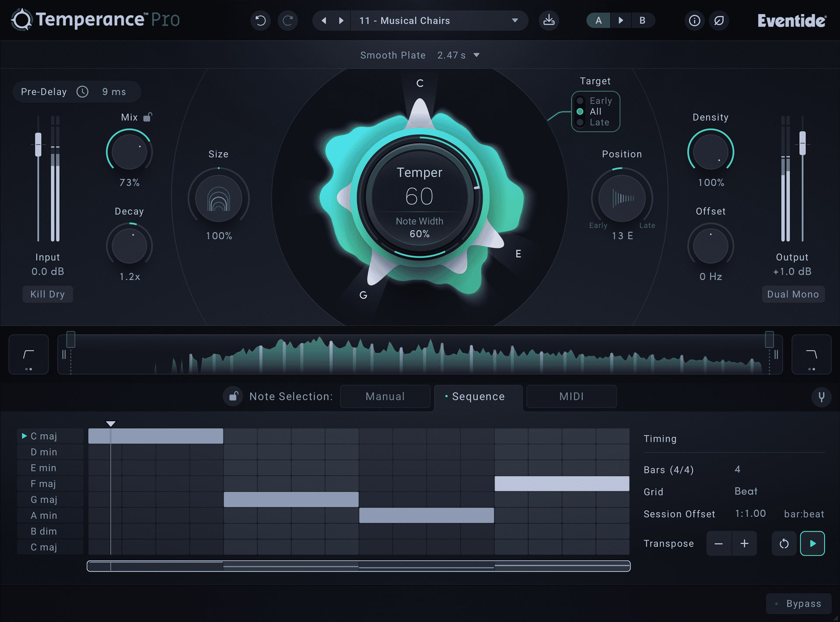Click the low-cut filter icon
840x622 pixels.
pyautogui.click(x=29, y=354)
